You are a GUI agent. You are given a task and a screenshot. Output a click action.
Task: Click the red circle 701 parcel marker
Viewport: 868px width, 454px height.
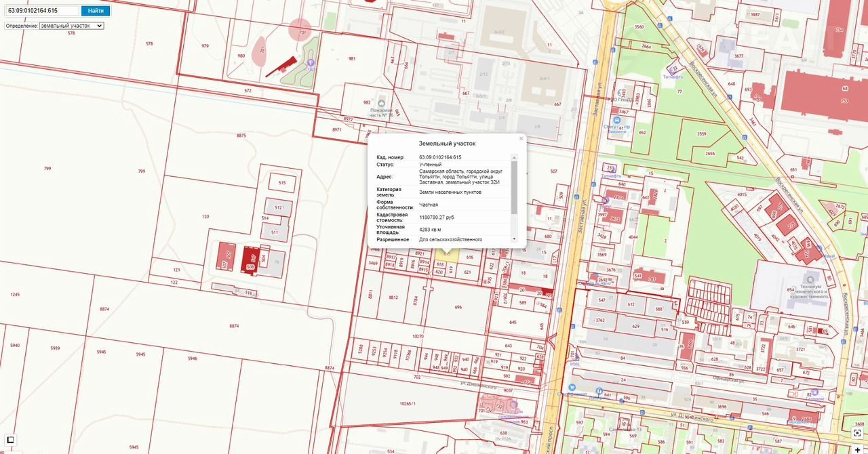pos(300,30)
